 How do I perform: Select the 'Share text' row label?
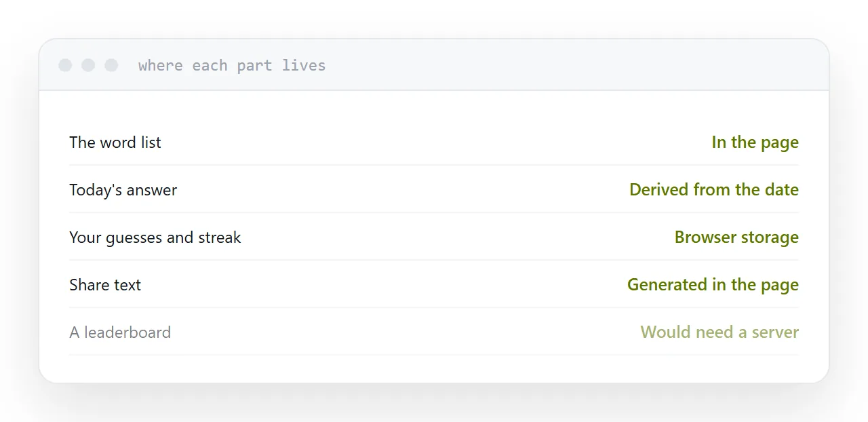(105, 285)
